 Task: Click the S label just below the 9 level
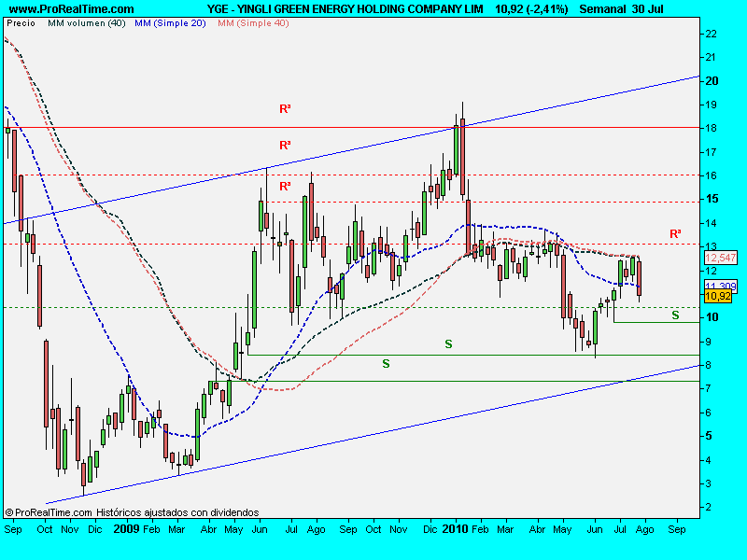click(448, 343)
